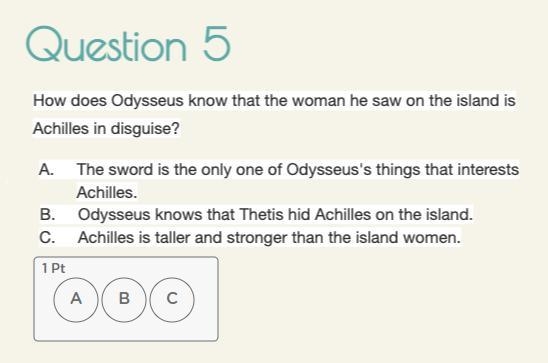The width and height of the screenshot is (548, 363).
Task: Click the 'B.' option letter label
Action: coord(47,215)
